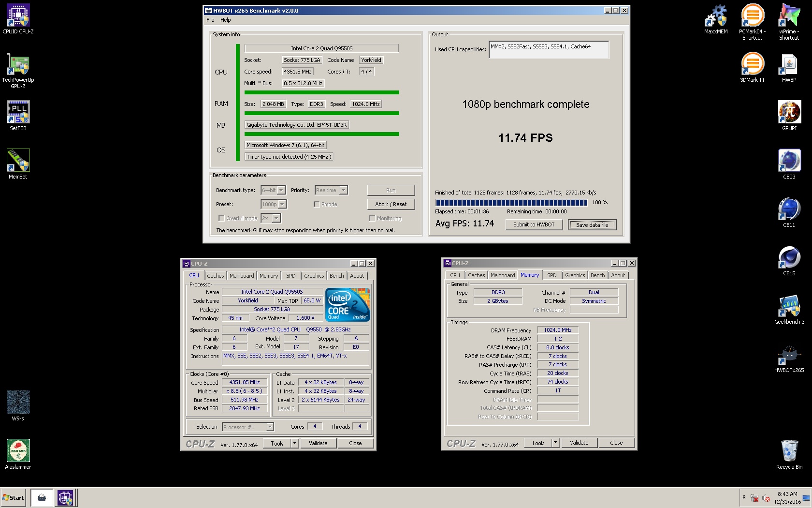Open Processor #1 selection dropdown
Image resolution: width=812 pixels, height=508 pixels.
[248, 427]
